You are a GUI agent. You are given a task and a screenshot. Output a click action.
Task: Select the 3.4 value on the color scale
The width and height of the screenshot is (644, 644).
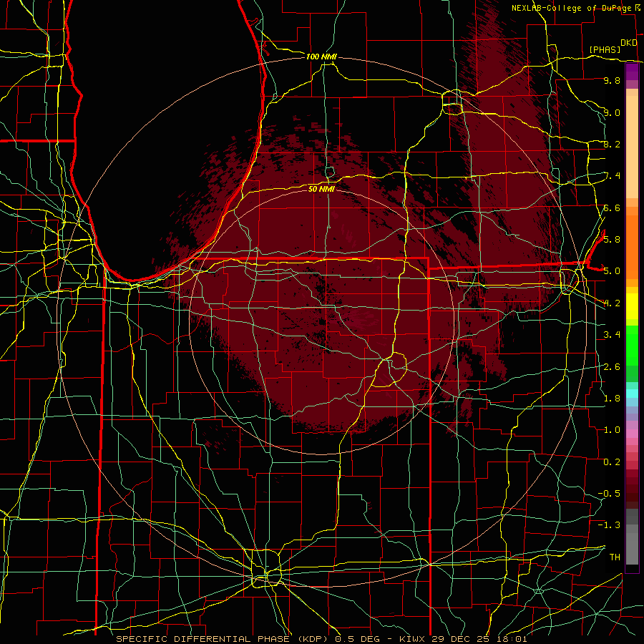tap(612, 334)
